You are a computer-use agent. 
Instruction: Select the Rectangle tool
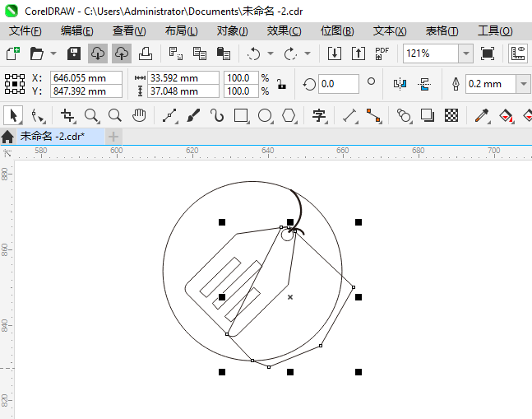click(x=241, y=115)
